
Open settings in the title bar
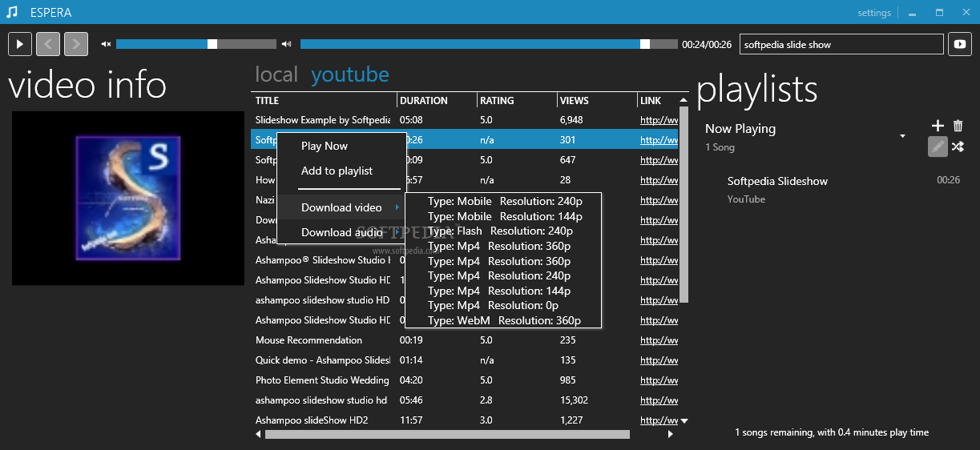(x=873, y=13)
